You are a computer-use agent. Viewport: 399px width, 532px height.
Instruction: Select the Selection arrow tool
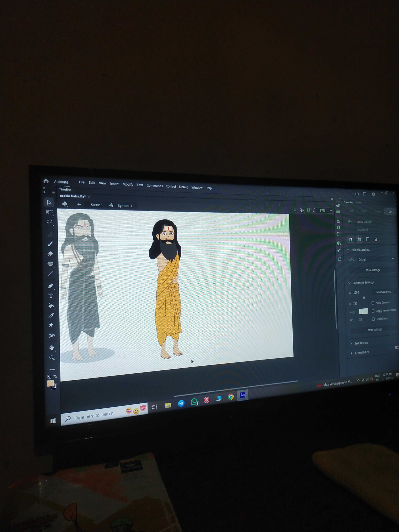49,203
